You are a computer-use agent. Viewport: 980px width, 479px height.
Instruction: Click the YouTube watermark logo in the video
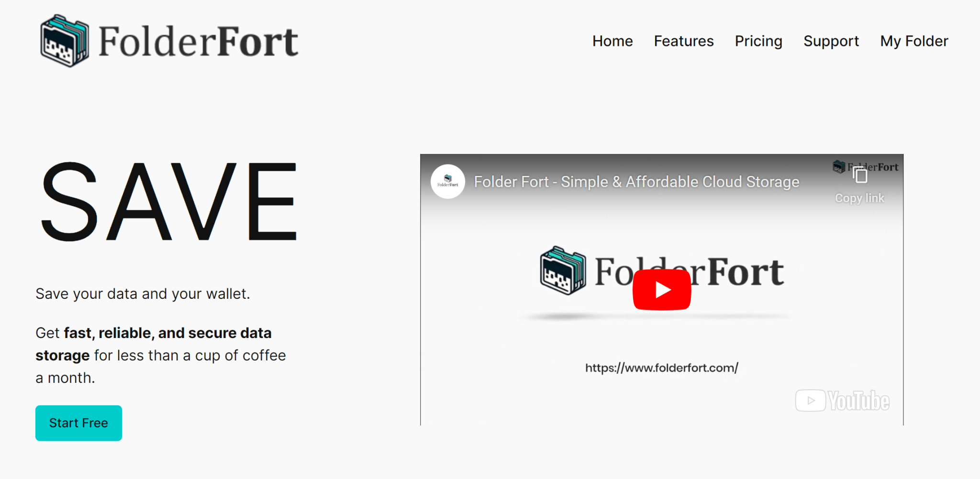click(x=842, y=401)
